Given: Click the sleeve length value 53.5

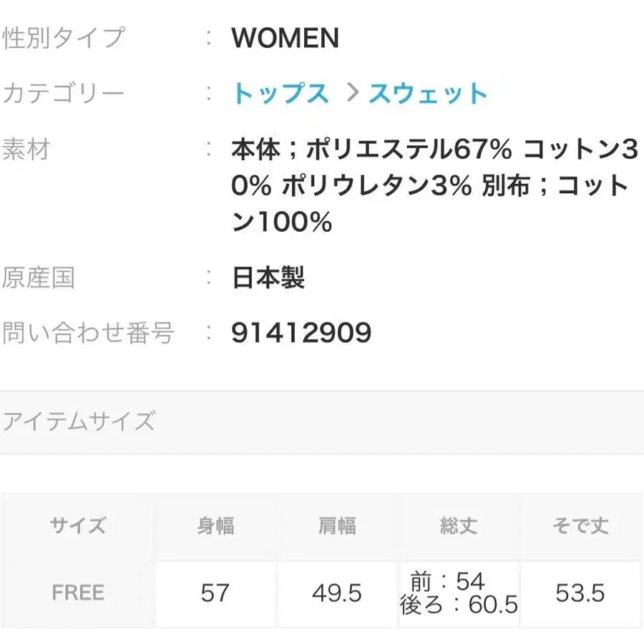Looking at the screenshot, I should click(580, 592).
